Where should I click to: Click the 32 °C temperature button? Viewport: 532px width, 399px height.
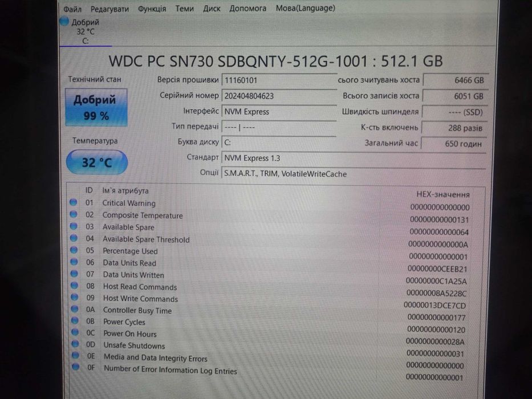point(97,162)
